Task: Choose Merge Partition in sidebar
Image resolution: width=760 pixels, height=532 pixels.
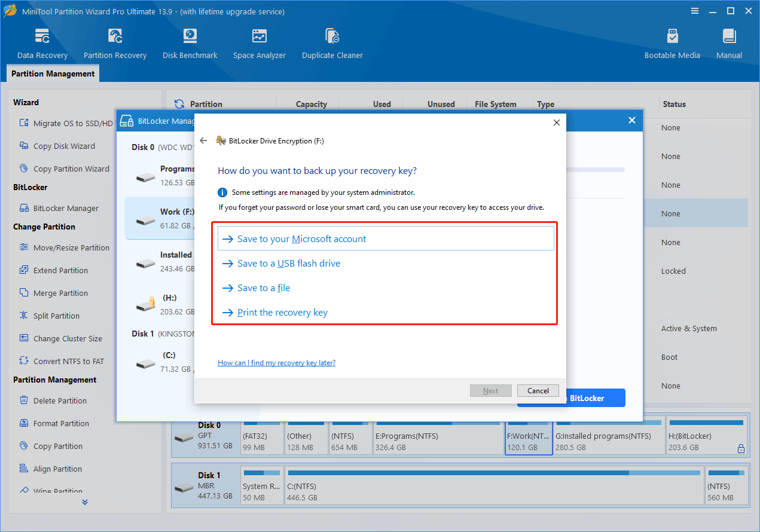Action: click(x=54, y=293)
